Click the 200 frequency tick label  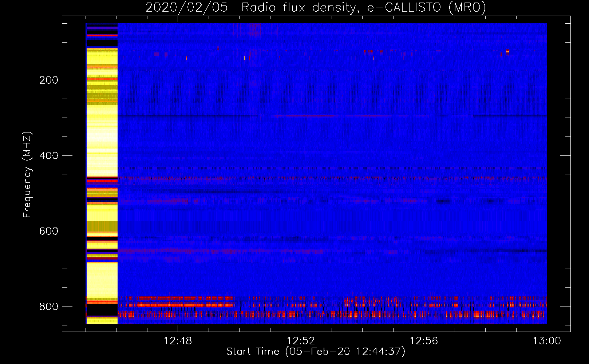[x=48, y=80]
